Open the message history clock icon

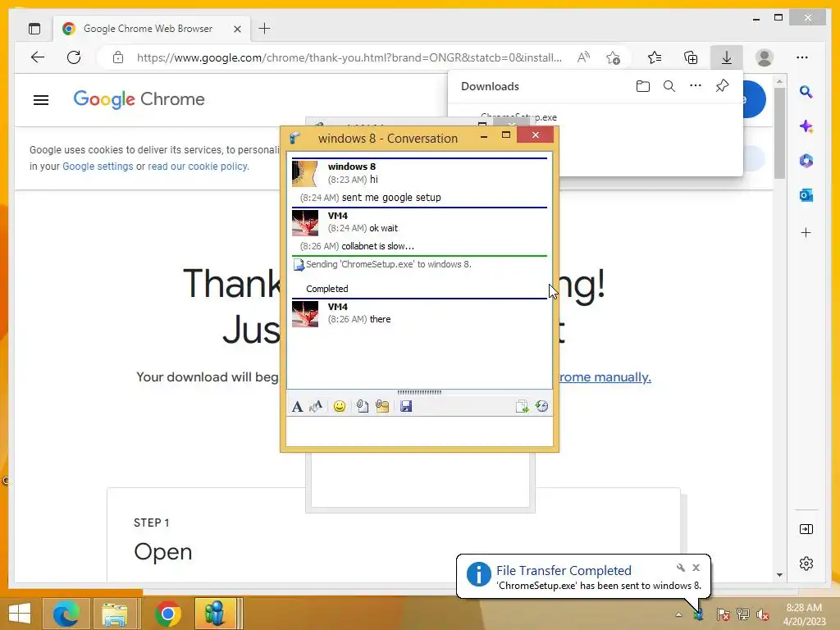click(541, 407)
